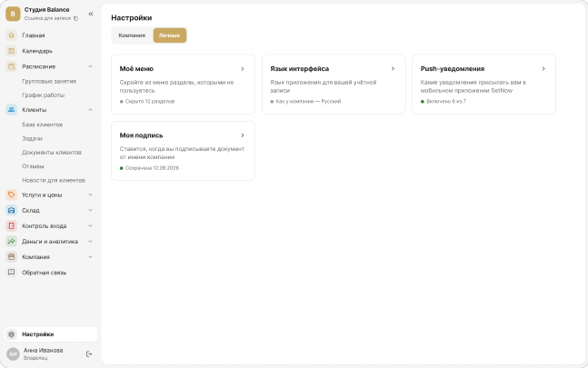This screenshot has height=368, width=588.
Task: Expand the Склад section chevron
Action: pyautogui.click(x=90, y=210)
